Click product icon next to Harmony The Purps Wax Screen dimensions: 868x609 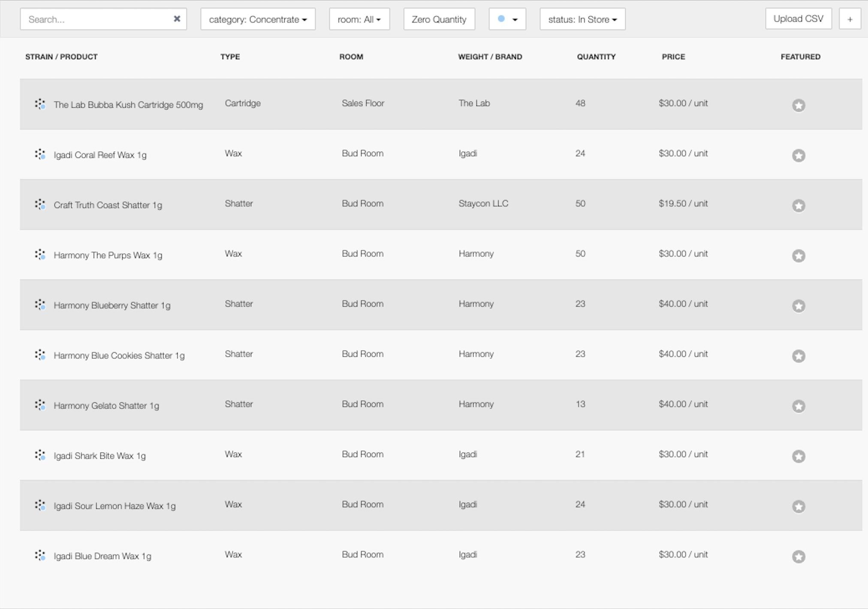(40, 254)
